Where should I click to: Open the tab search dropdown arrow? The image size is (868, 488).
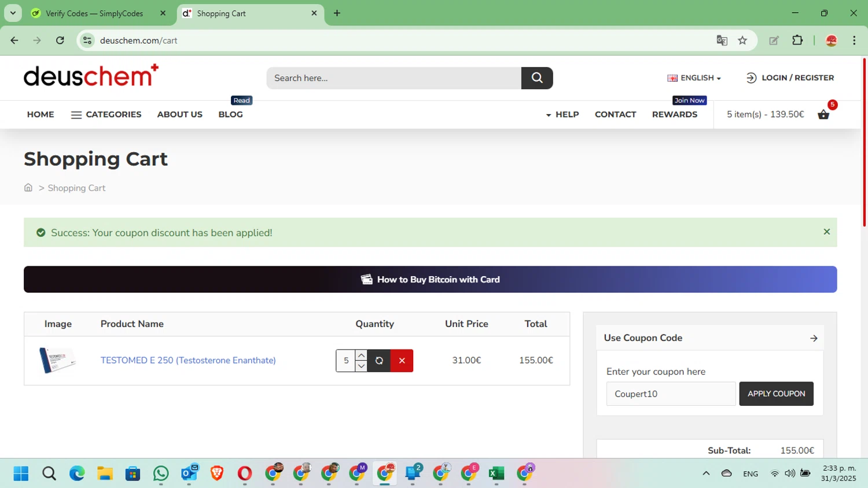click(13, 13)
